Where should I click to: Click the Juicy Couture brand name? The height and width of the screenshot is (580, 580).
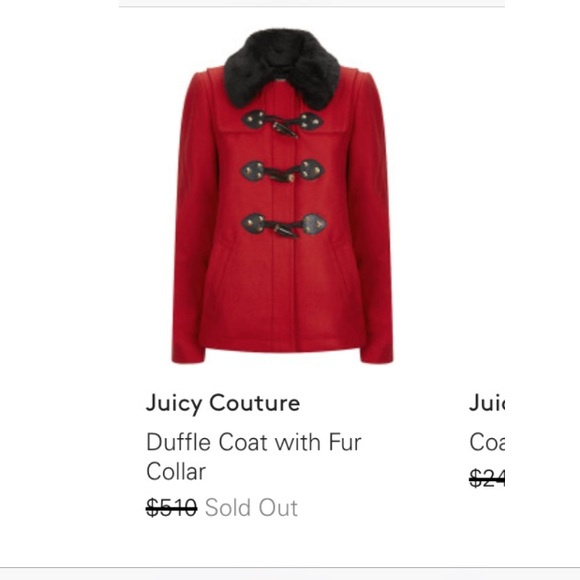pos(223,403)
